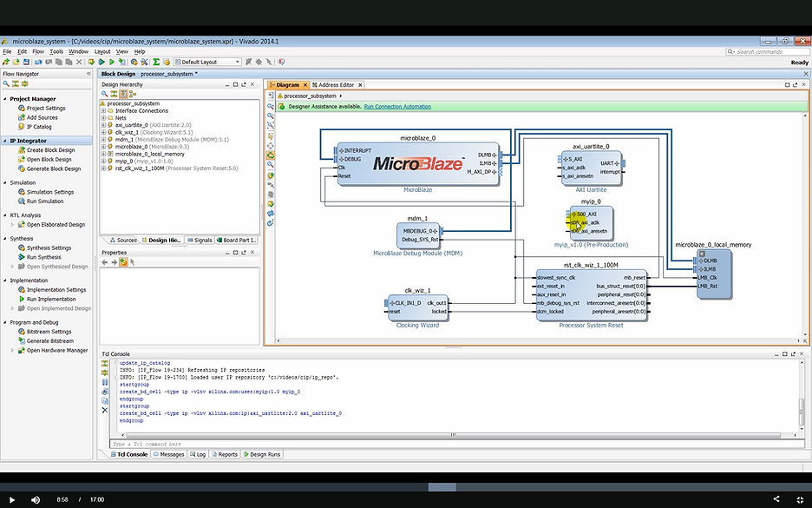The image size is (812, 508).
Task: Click the clear Tcl Console X icon
Action: pyautogui.click(x=105, y=409)
